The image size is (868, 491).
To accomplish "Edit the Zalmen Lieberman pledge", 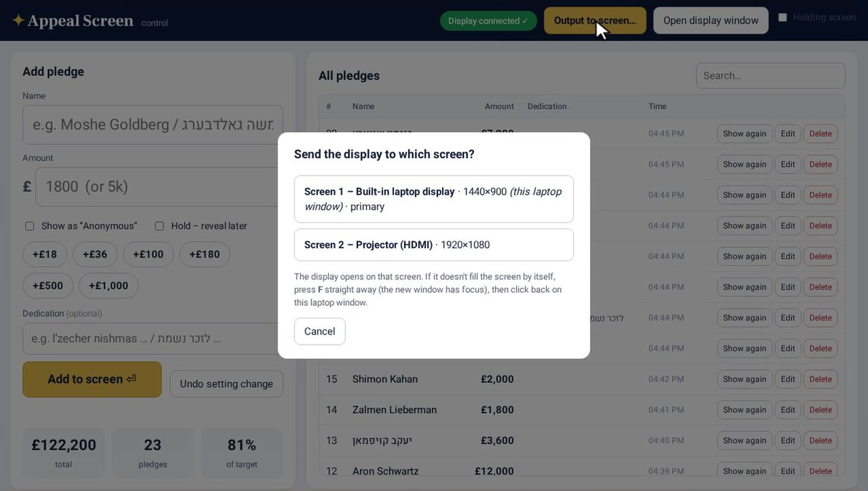I will (x=788, y=410).
